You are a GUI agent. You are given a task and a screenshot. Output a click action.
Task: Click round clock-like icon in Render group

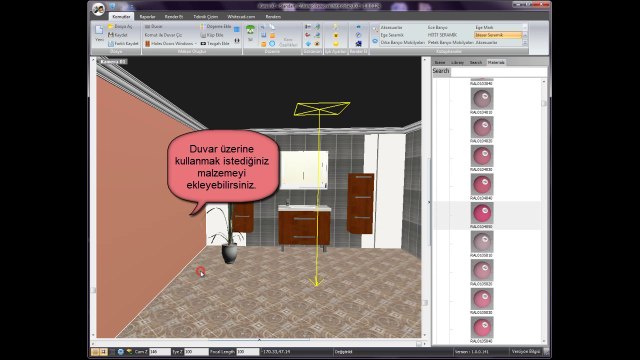(x=358, y=36)
